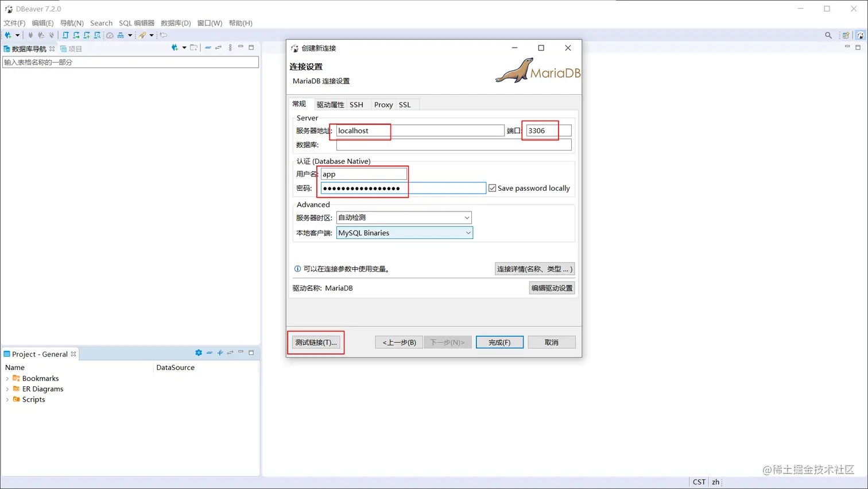Open the SQL 编辑器 menu
This screenshot has width=868, height=489.
pos(137,23)
